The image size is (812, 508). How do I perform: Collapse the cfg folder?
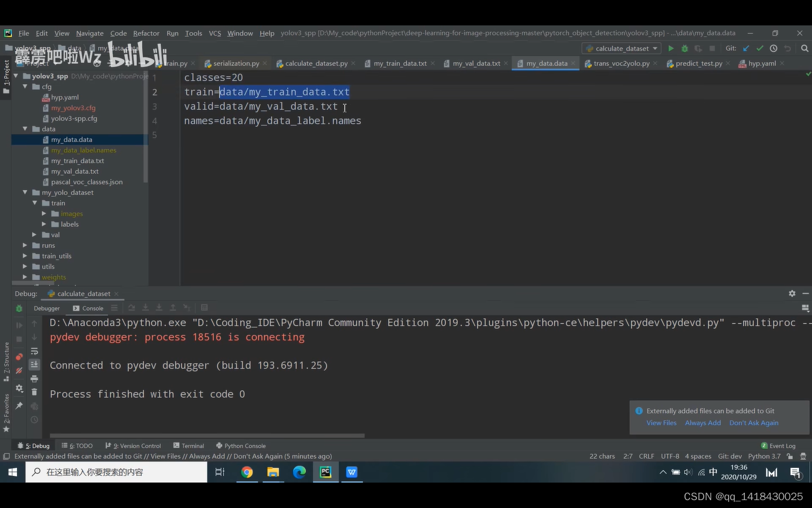click(25, 86)
